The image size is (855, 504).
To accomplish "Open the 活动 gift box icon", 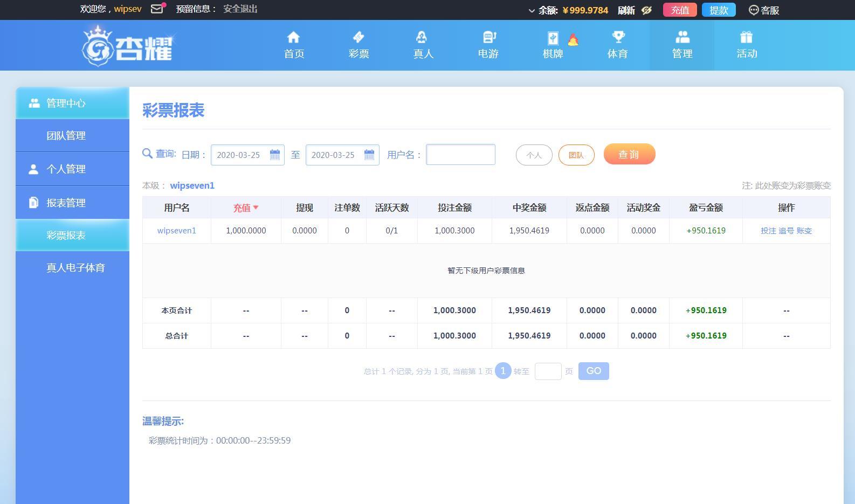I will 746,37.
